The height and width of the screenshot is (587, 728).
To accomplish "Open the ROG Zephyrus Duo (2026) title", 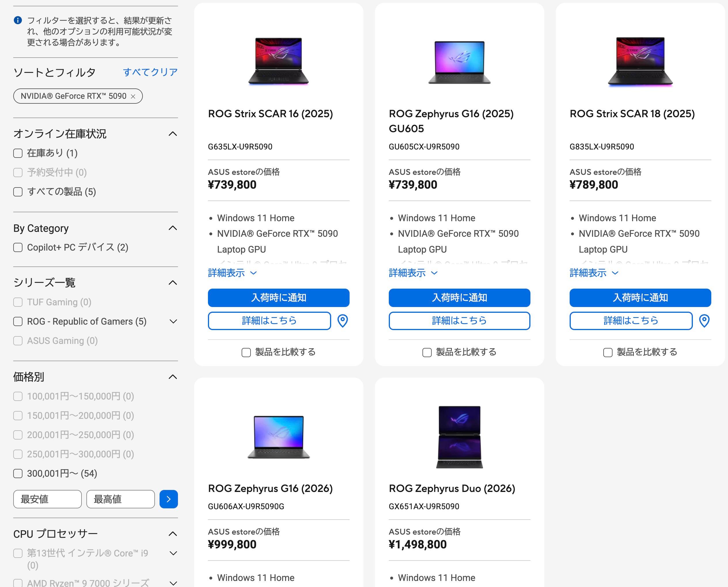I will pyautogui.click(x=452, y=488).
